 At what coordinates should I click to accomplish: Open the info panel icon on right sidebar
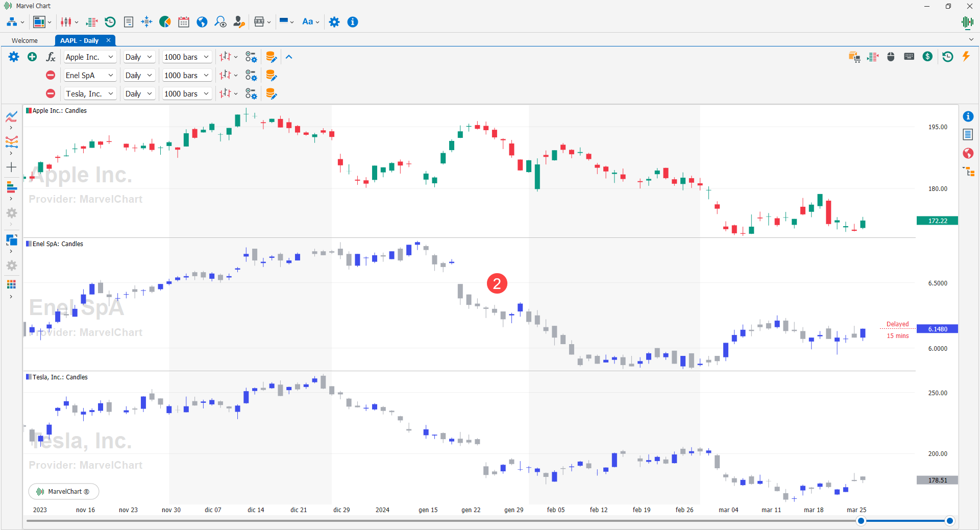[x=968, y=116]
